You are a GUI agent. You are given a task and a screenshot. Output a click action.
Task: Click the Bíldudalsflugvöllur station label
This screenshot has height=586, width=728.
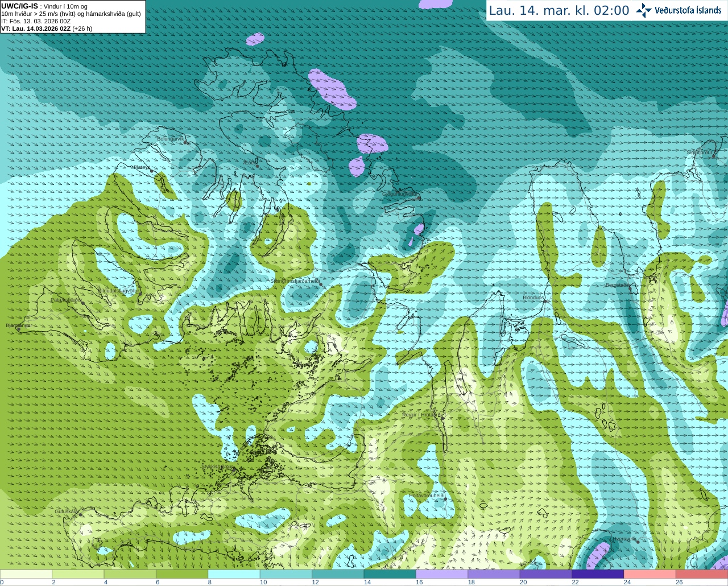(x=118, y=290)
